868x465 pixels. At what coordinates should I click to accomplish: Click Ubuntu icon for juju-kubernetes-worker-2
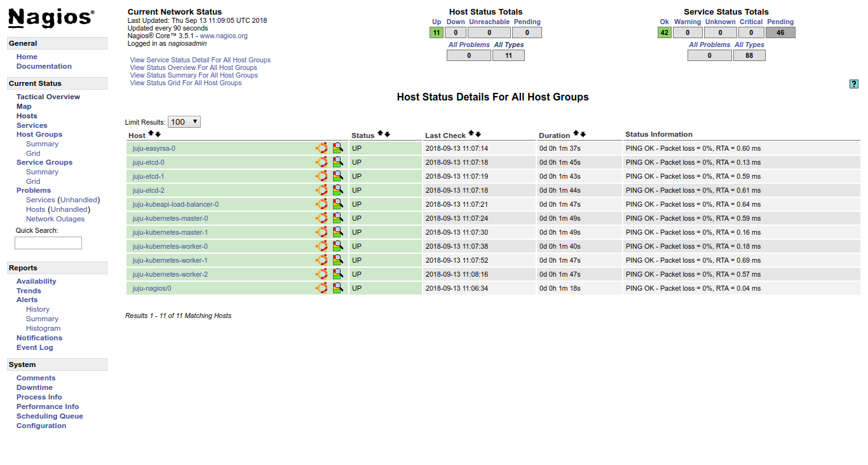[x=322, y=274]
